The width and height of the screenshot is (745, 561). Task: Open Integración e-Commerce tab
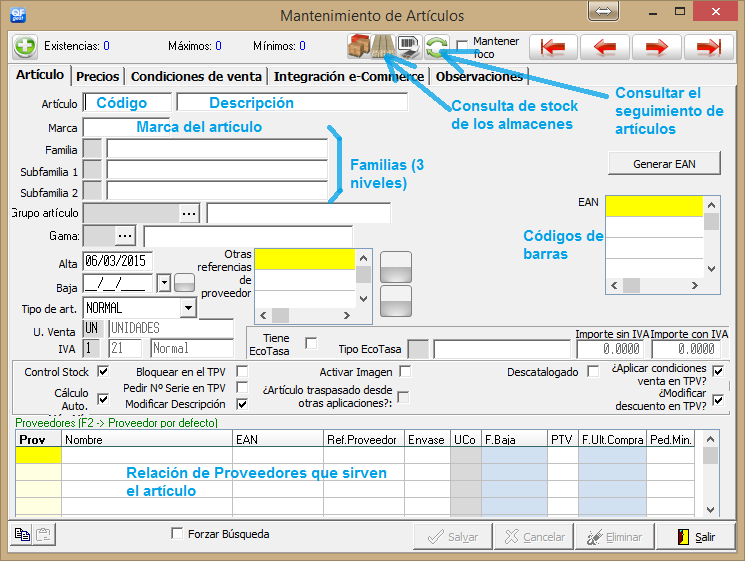pos(349,76)
